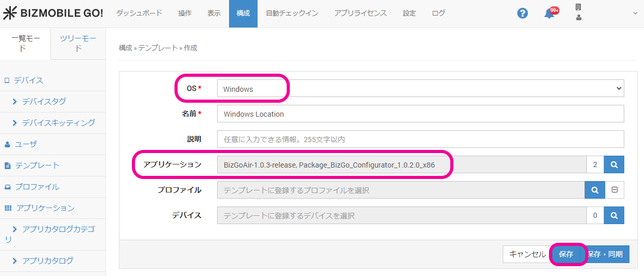Click the device search magnifier button
The image size is (644, 276).
click(x=614, y=215)
